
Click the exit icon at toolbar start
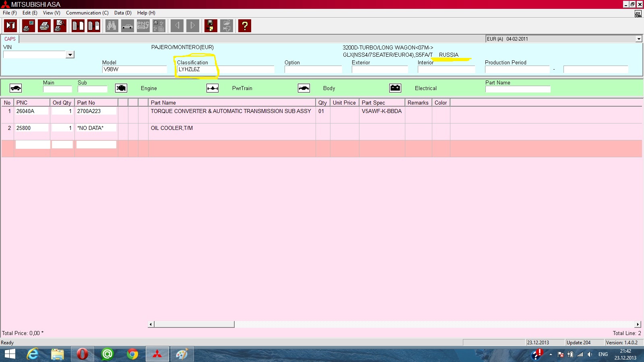click(x=10, y=26)
